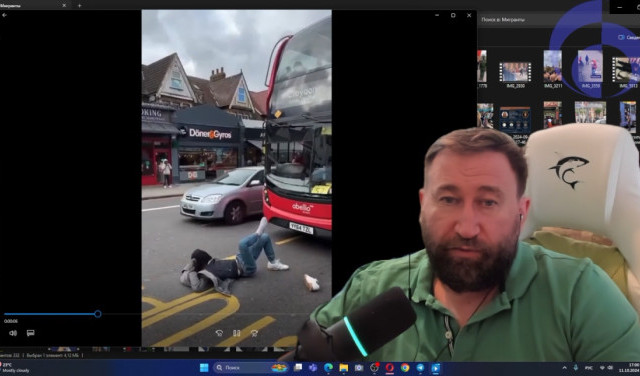Open the Windows Start menu
The height and width of the screenshot is (376, 640).
204,367
